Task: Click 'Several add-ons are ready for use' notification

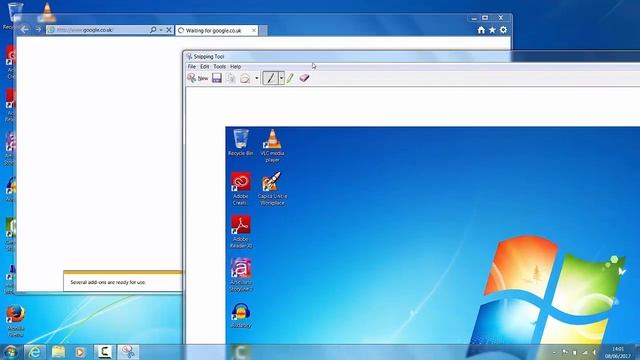Action: pos(108,282)
